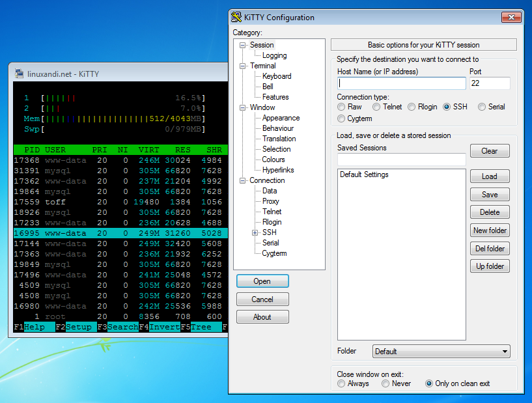Click the About button

[262, 317]
